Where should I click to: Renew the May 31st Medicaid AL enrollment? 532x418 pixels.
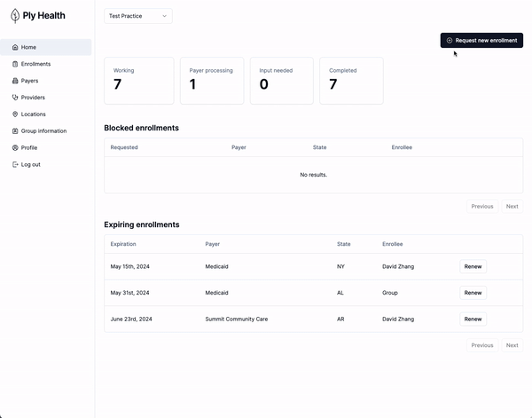tap(473, 293)
